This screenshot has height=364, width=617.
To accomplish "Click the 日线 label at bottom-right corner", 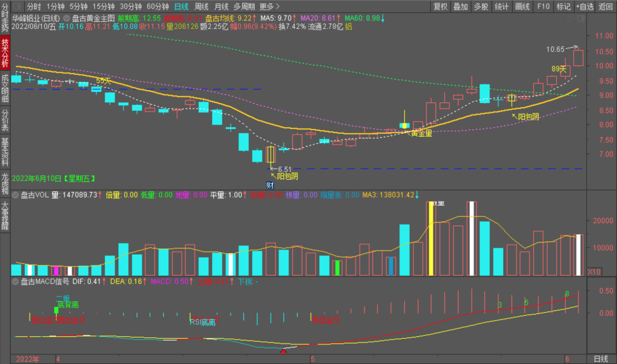I will 600,359.
